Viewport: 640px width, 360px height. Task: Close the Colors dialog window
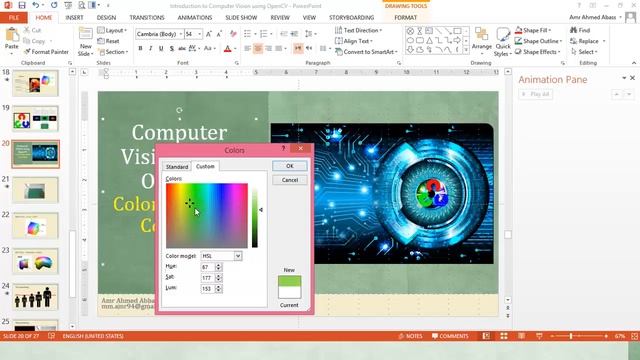pos(301,149)
